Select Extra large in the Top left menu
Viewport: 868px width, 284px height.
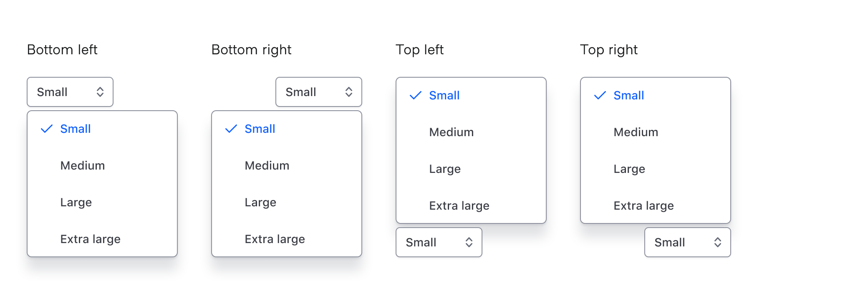pos(459,205)
